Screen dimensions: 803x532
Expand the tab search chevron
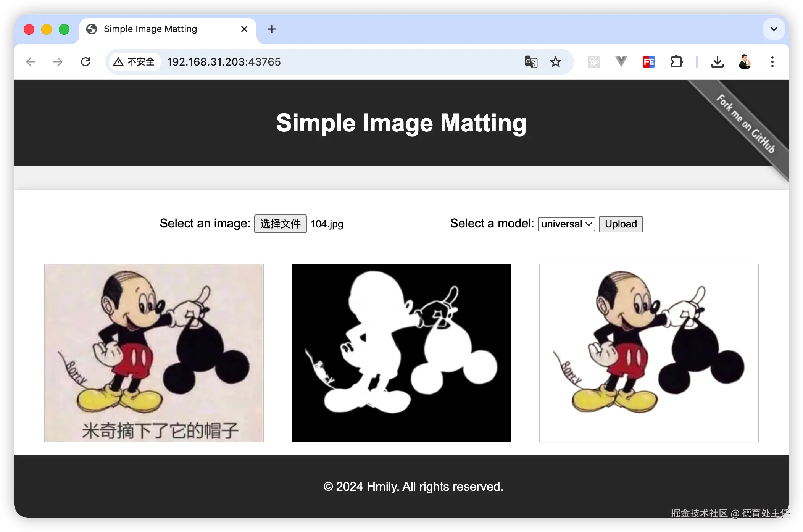point(774,29)
